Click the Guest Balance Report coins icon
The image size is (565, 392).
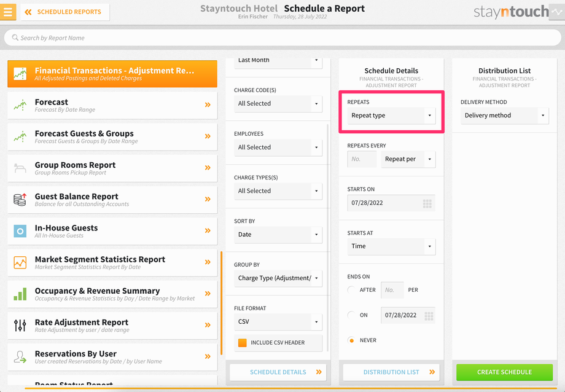tap(20, 199)
